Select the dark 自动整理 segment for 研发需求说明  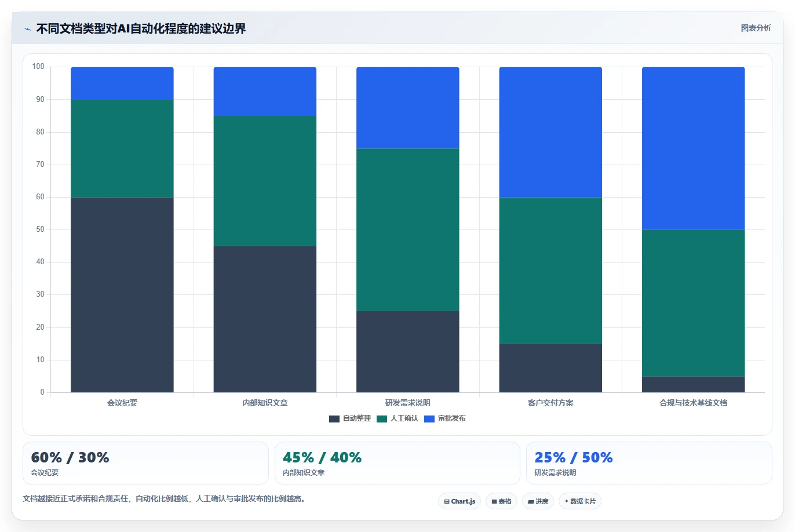pyautogui.click(x=408, y=352)
